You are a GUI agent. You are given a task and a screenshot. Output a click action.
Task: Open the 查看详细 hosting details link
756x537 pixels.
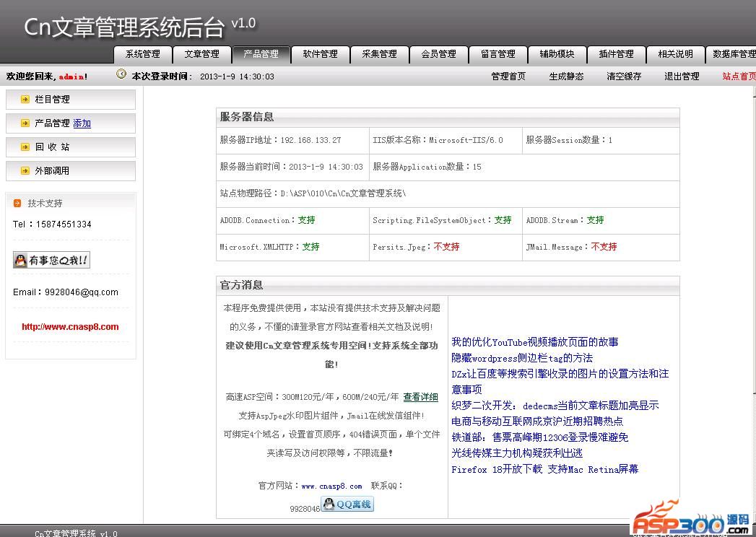(x=420, y=397)
